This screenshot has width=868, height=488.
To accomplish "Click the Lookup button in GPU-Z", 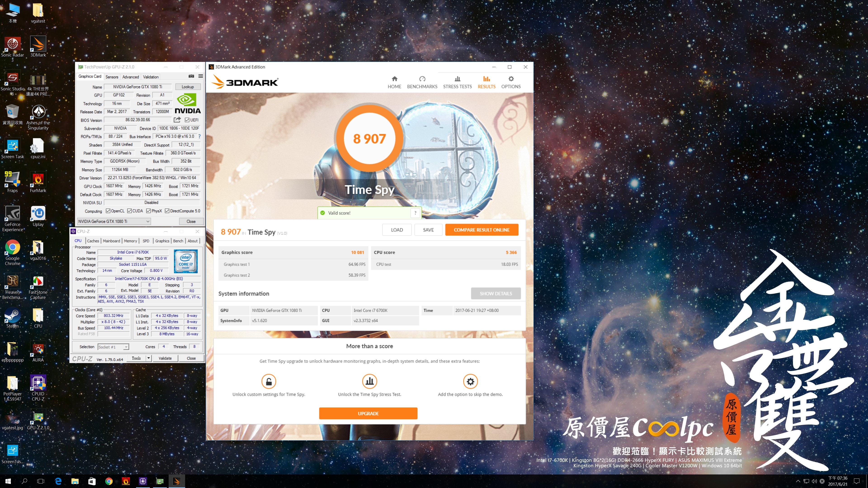I will [x=188, y=87].
